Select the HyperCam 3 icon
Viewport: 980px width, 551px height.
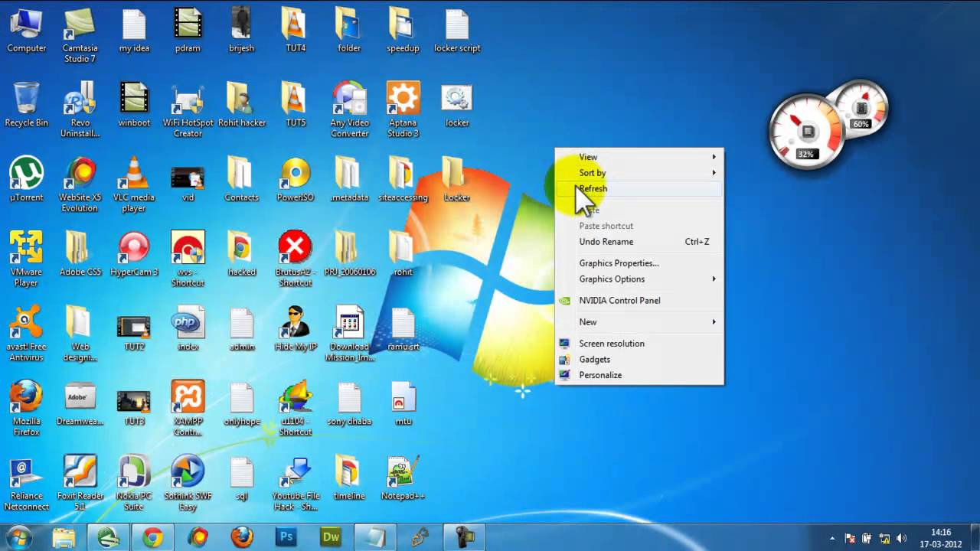pyautogui.click(x=134, y=254)
